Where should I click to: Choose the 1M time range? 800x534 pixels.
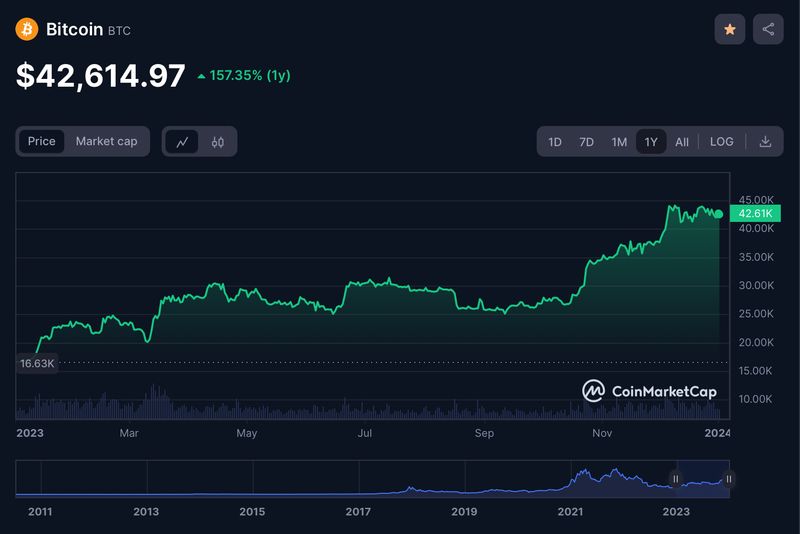tap(619, 142)
